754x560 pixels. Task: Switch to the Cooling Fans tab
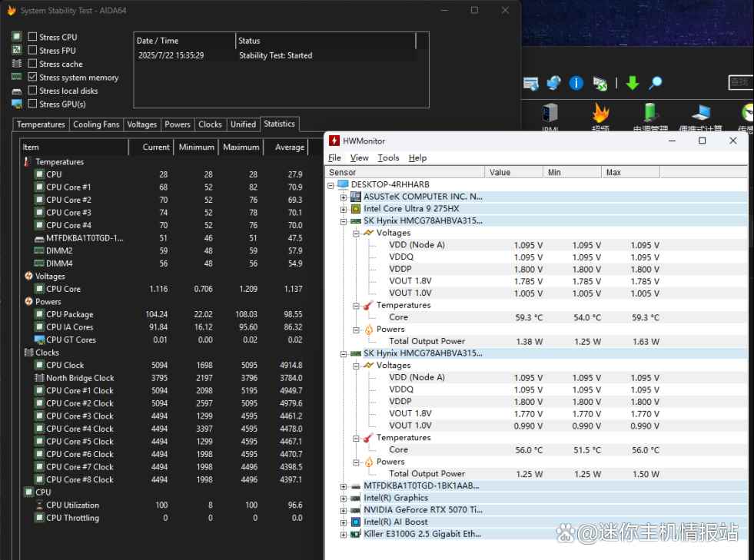pos(96,124)
